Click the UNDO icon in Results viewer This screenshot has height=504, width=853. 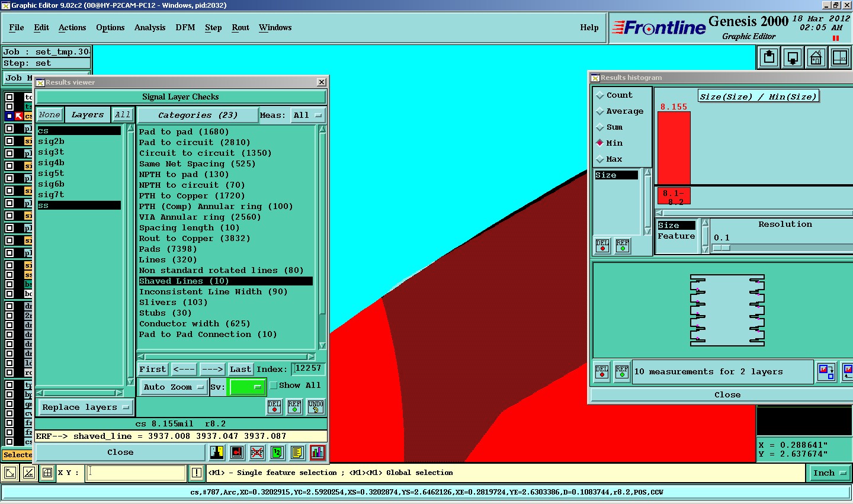(316, 407)
